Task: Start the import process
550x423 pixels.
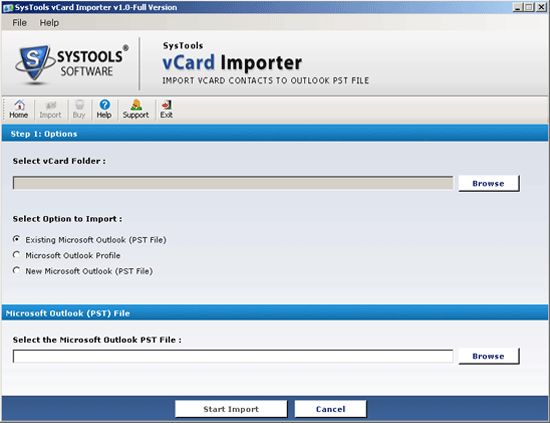Action: coord(231,409)
